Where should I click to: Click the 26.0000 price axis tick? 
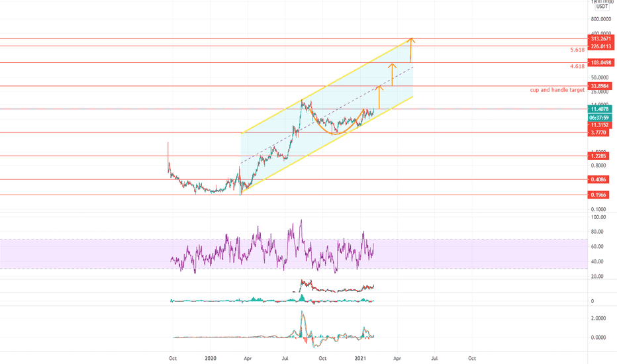(x=599, y=92)
